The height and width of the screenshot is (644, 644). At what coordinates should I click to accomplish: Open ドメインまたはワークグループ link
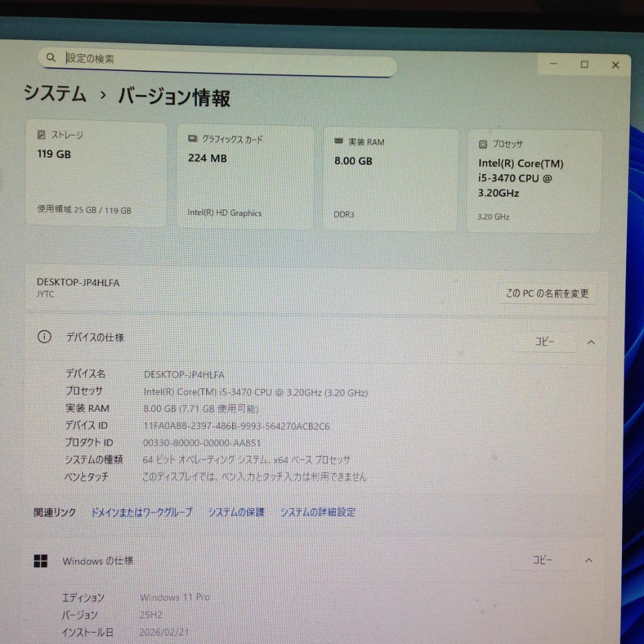tap(141, 512)
